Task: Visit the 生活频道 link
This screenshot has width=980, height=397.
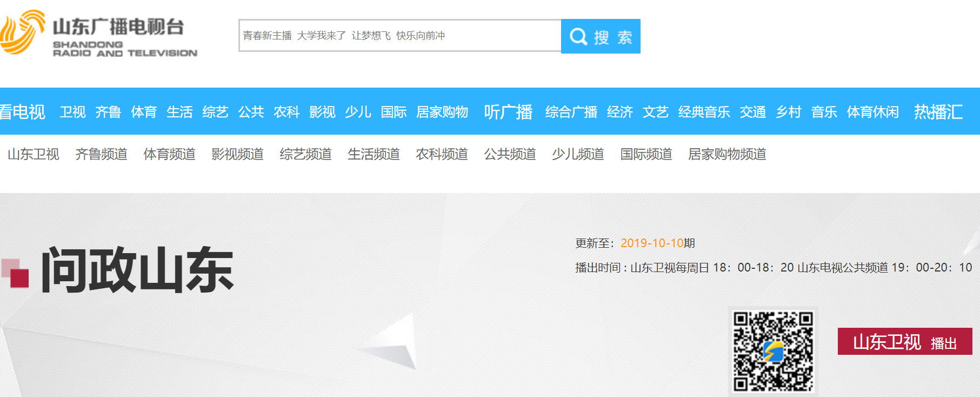Action: point(374,154)
